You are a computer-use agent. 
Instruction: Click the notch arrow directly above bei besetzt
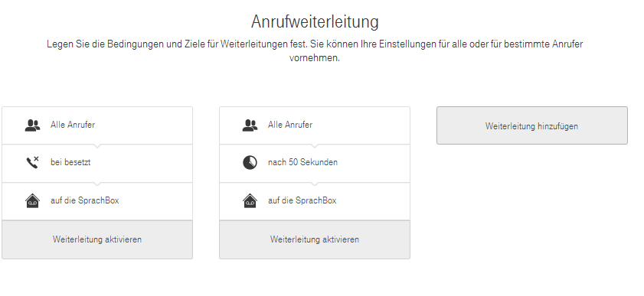coord(97,145)
